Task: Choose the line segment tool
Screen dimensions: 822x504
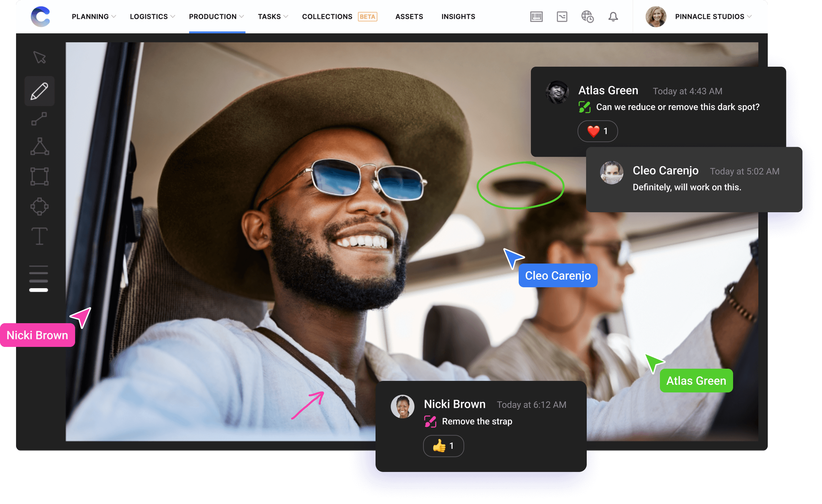Action: point(39,119)
